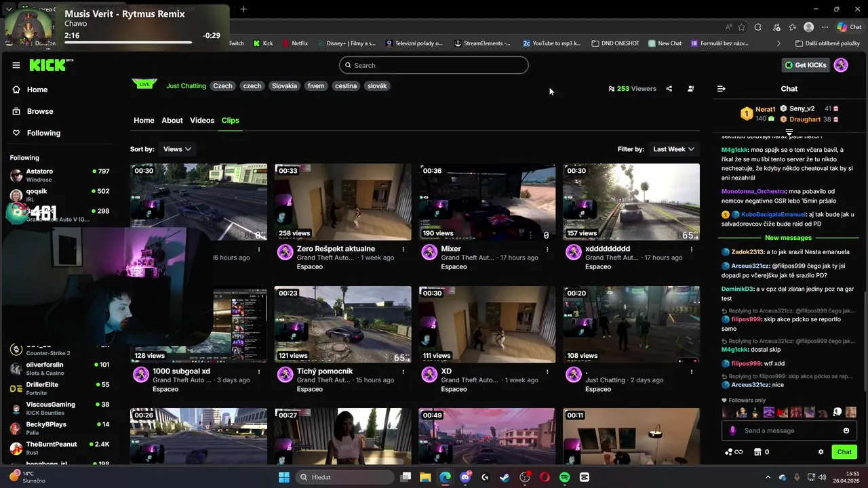Screen dimensions: 868x488
Task: Focus the Kick search box
Action: tap(434, 65)
